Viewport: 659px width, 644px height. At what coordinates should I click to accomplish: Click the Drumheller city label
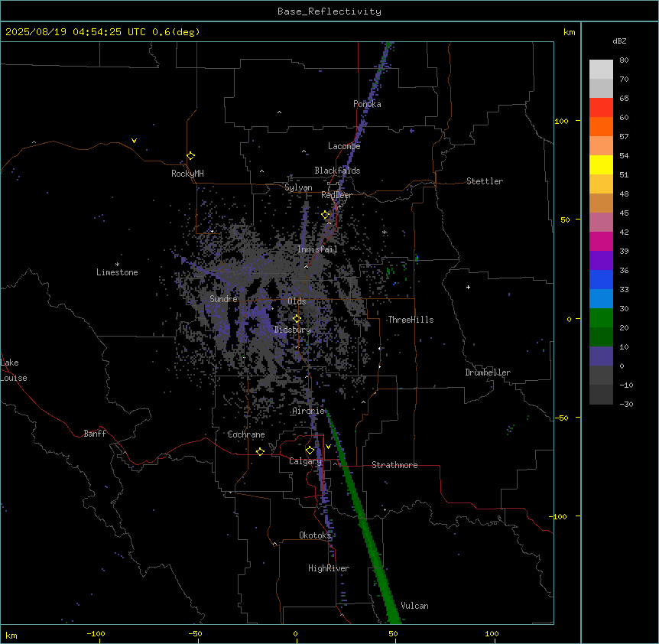(x=488, y=372)
